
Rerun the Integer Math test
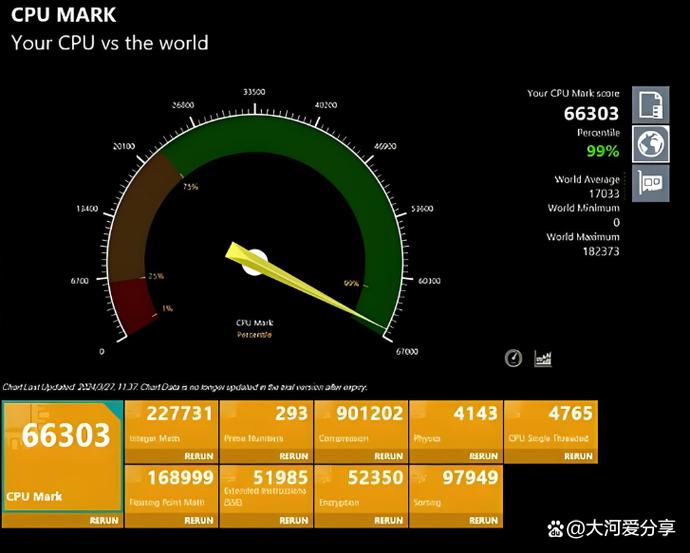199,456
